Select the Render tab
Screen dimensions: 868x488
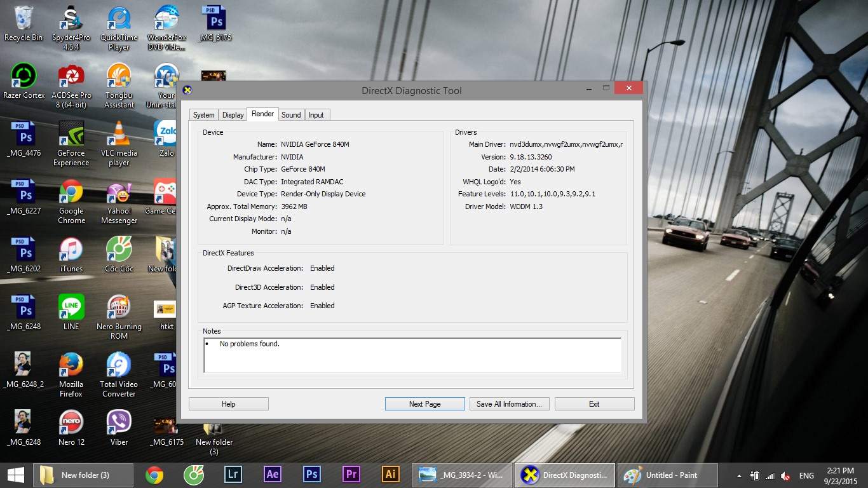[262, 114]
